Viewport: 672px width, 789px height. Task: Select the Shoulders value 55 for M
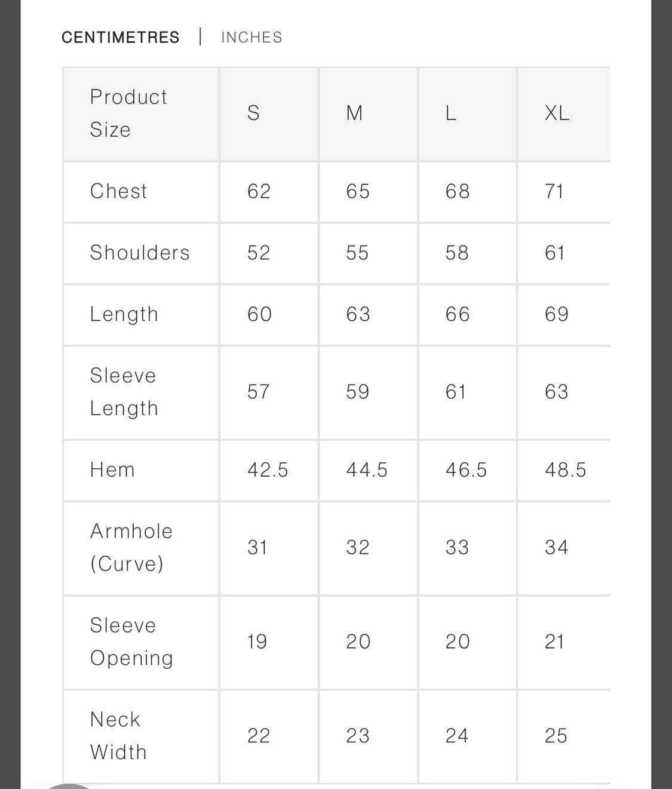click(357, 253)
